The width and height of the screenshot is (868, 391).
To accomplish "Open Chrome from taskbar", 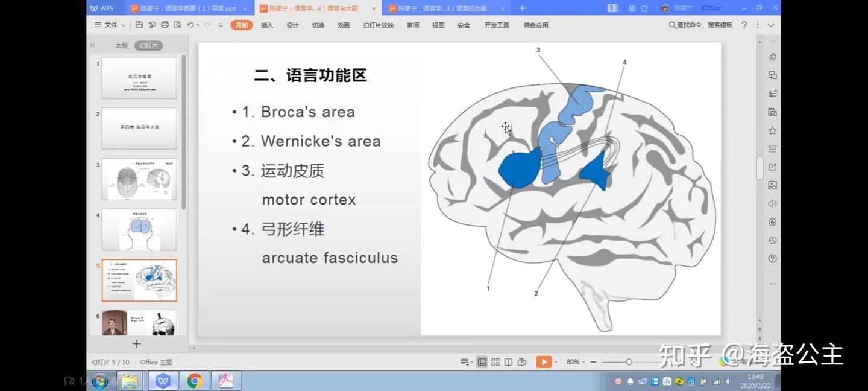I will 195,381.
